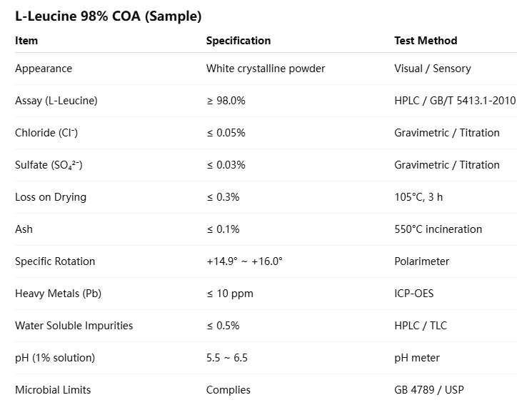Select the "Chloride (Cl⁻)" item cell
Viewport: 517px width, 420px height.
pyautogui.click(x=46, y=133)
